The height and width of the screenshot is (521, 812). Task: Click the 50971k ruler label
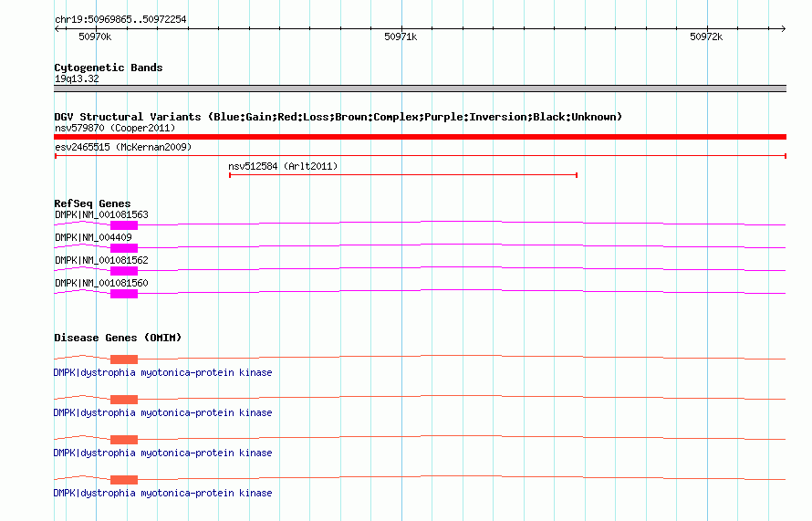(x=401, y=36)
